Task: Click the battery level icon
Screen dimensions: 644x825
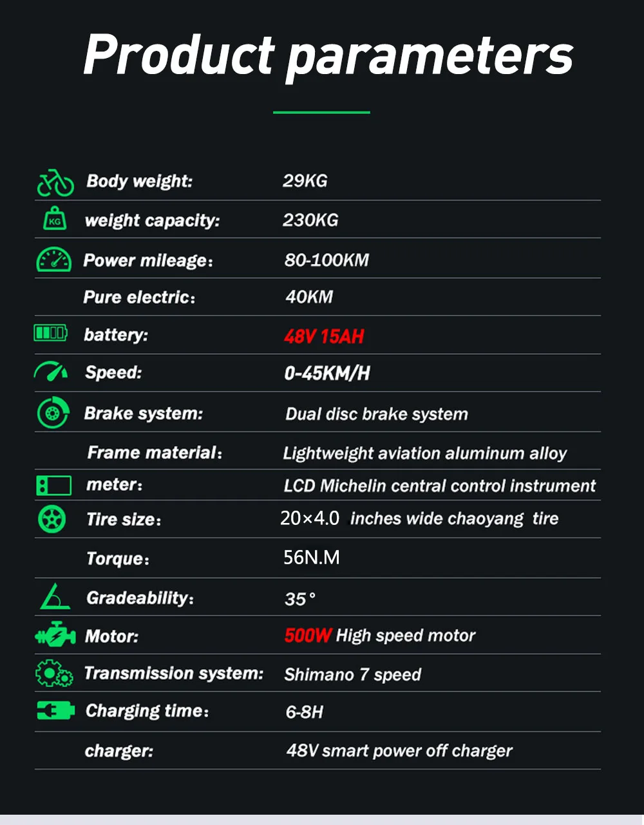Action: (x=50, y=333)
